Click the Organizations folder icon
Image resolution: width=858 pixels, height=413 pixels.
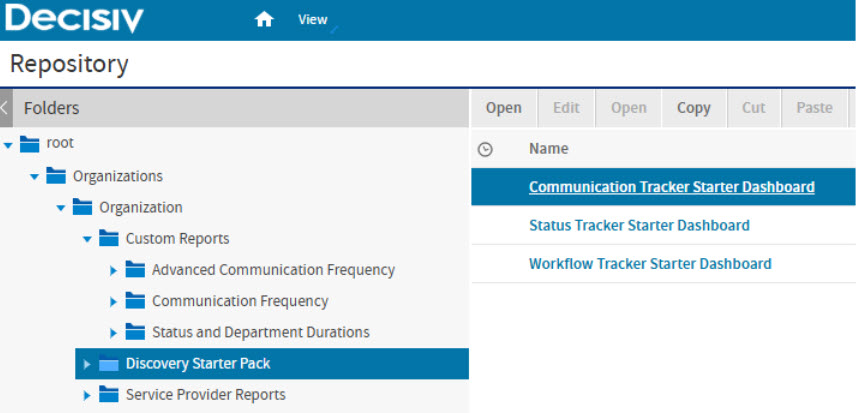tap(56, 176)
